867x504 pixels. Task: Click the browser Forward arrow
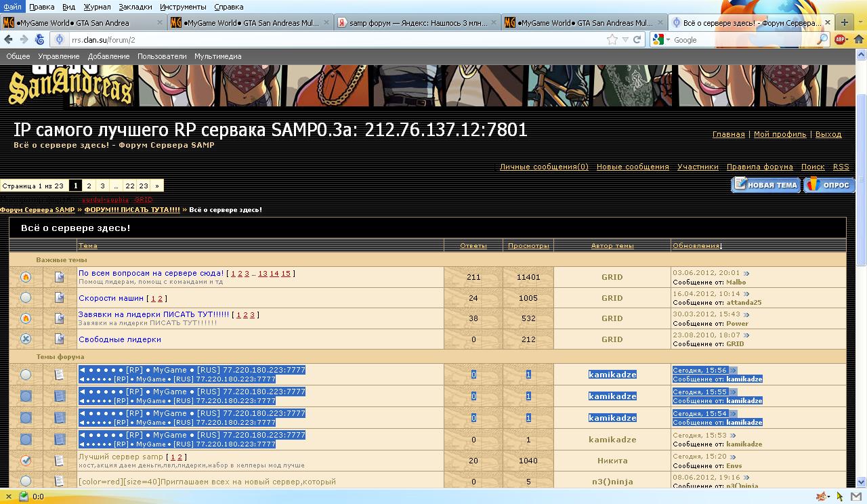tap(24, 39)
